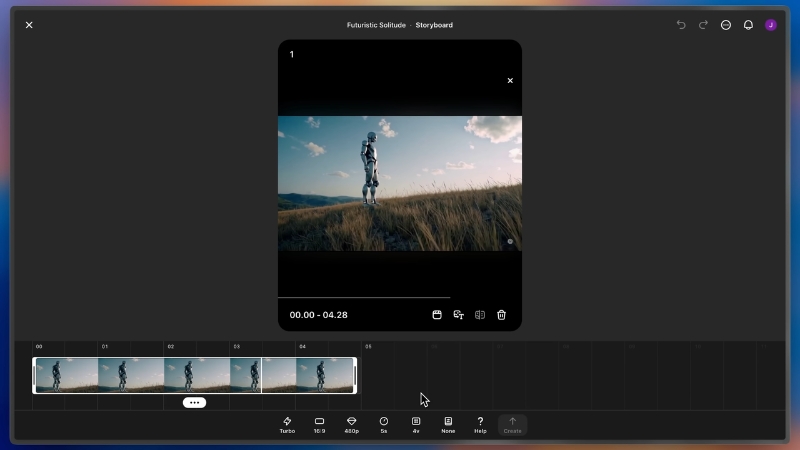Click the timeline marker 02
The height and width of the screenshot is (450, 800).
point(171,346)
